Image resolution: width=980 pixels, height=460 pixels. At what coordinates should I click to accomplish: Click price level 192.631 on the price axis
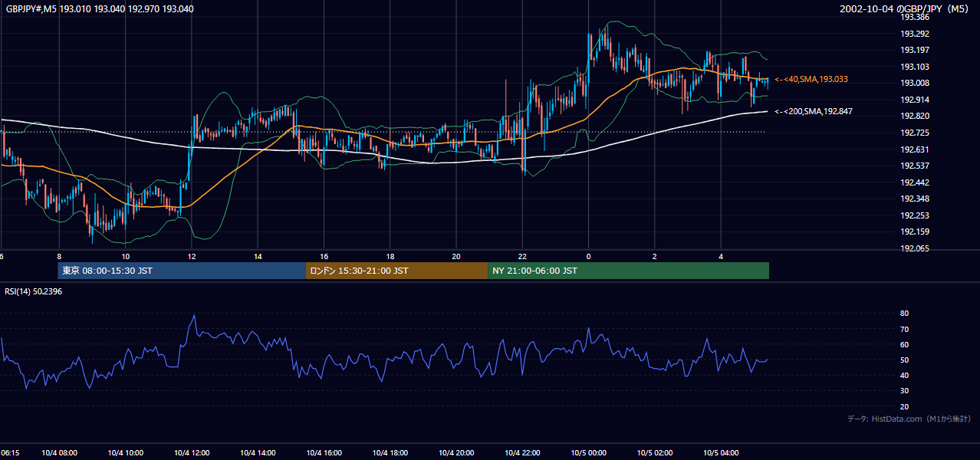point(914,149)
